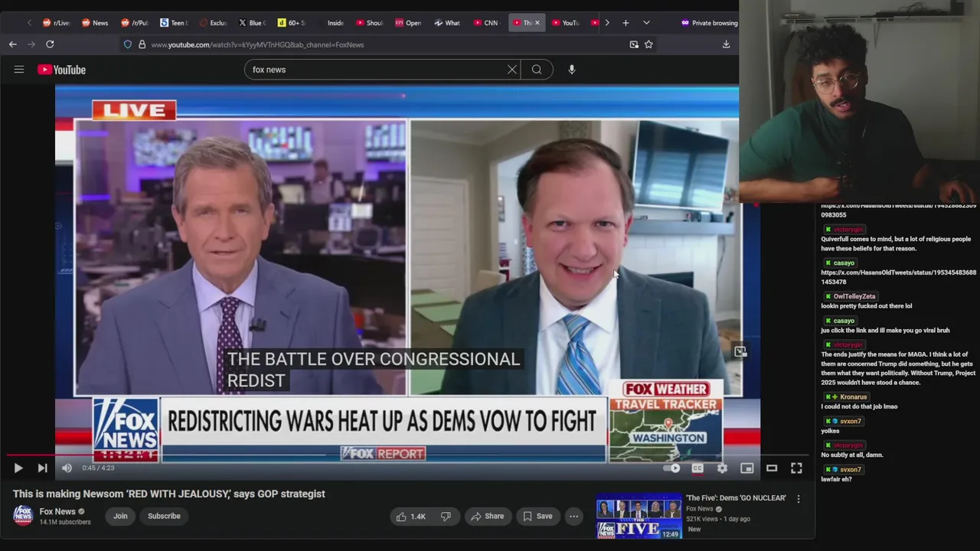Click the YouTube URL in the address bar

coord(257,44)
